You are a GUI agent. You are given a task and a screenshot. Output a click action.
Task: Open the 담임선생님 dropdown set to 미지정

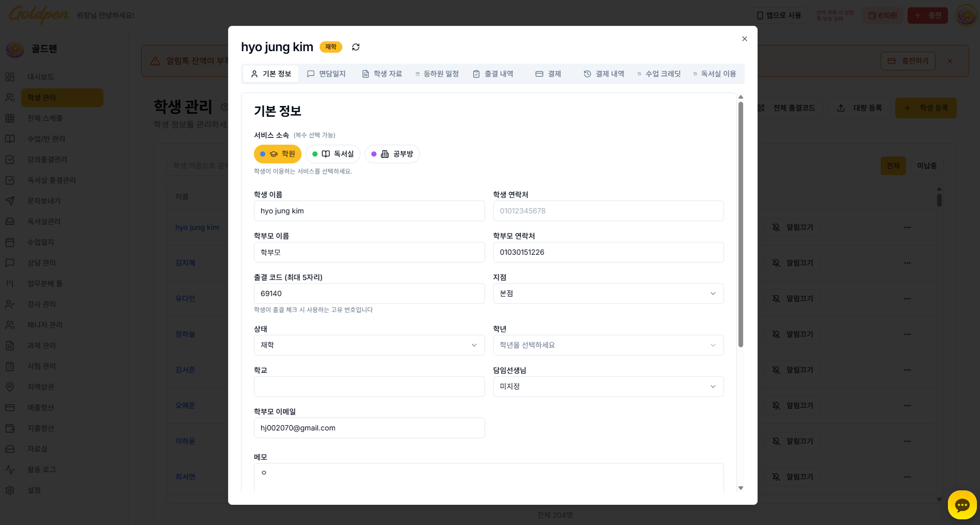pyautogui.click(x=608, y=386)
